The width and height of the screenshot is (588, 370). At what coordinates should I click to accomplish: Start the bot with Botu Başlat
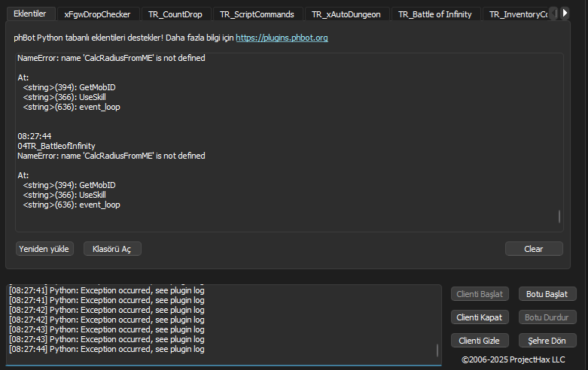[547, 294]
